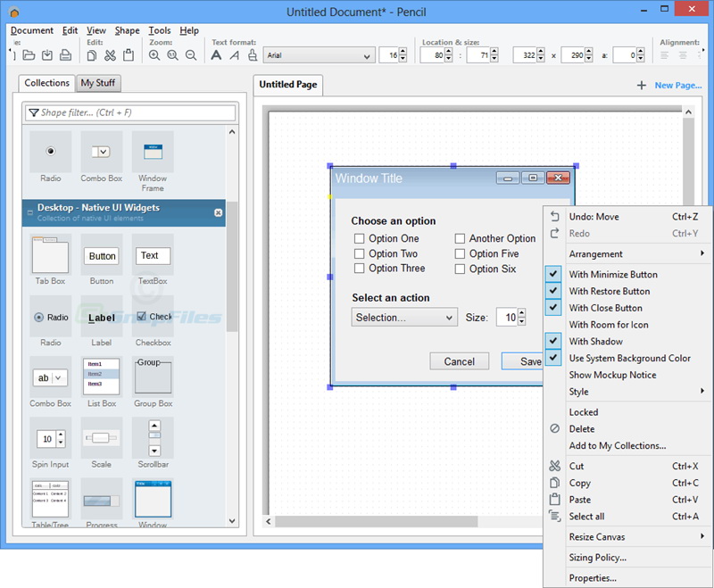714x588 pixels.
Task: Click the text color brush icon
Action: (253, 55)
